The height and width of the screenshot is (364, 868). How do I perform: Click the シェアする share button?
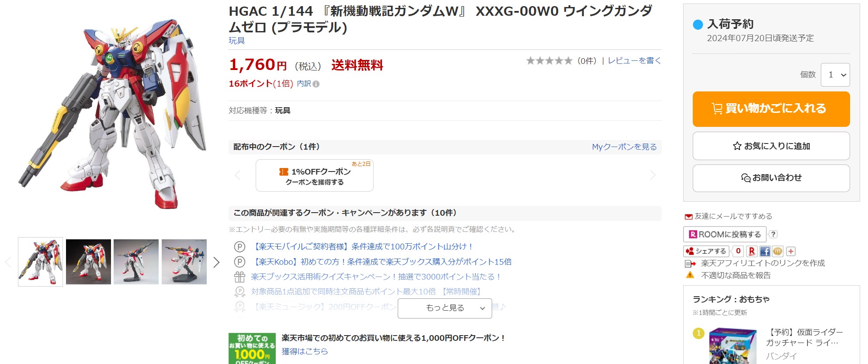click(706, 251)
